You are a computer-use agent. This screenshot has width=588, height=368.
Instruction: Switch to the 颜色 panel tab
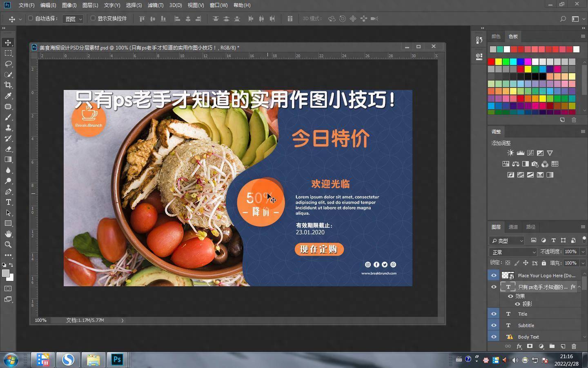pos(496,36)
